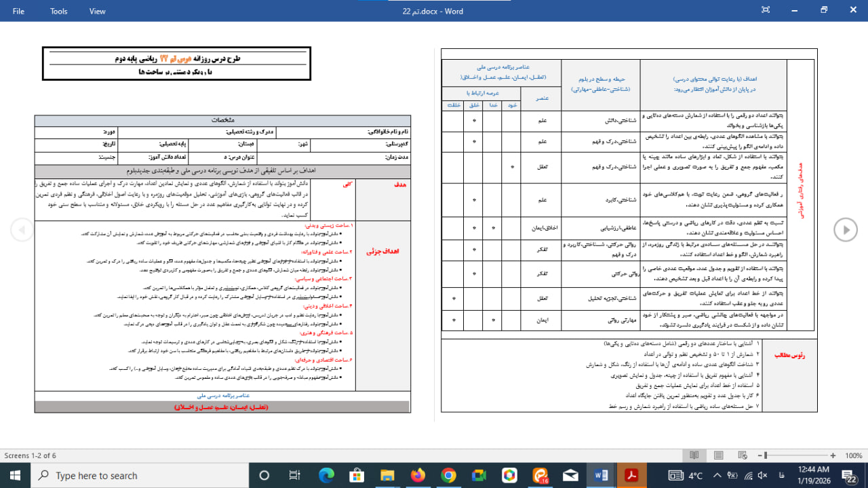Open Adobe Acrobat from the taskbar
The image size is (868, 488).
pyautogui.click(x=631, y=475)
